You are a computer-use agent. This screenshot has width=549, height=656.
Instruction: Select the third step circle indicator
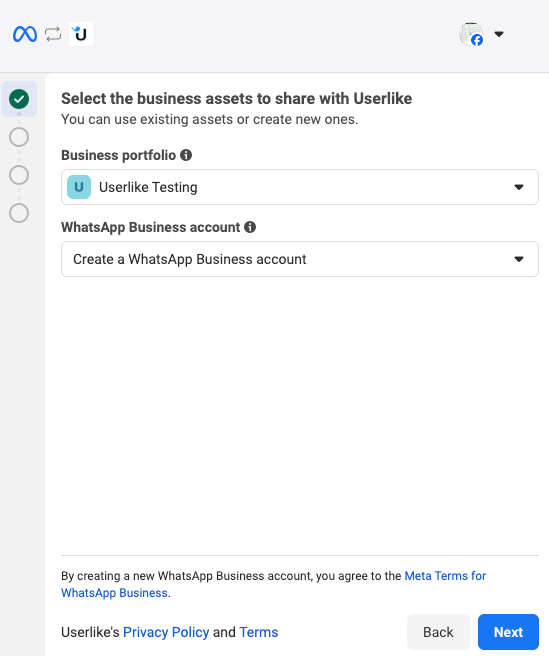click(x=19, y=175)
